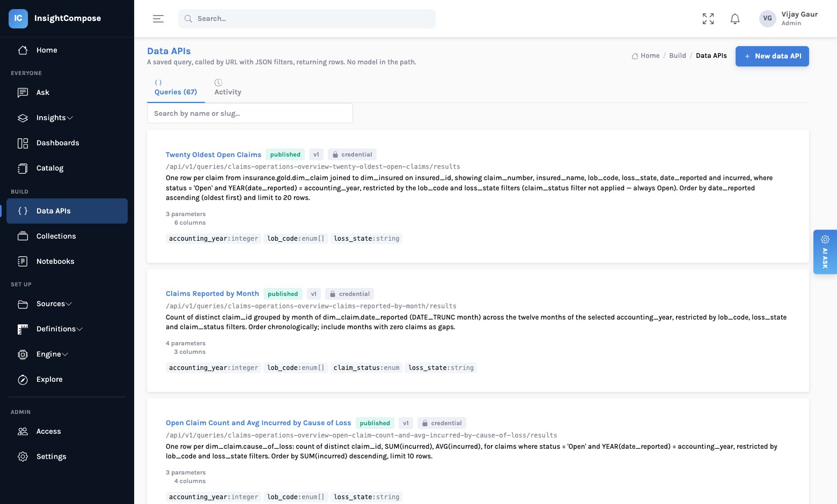Open Open Claim Count and Avg Incurred query

point(259,423)
